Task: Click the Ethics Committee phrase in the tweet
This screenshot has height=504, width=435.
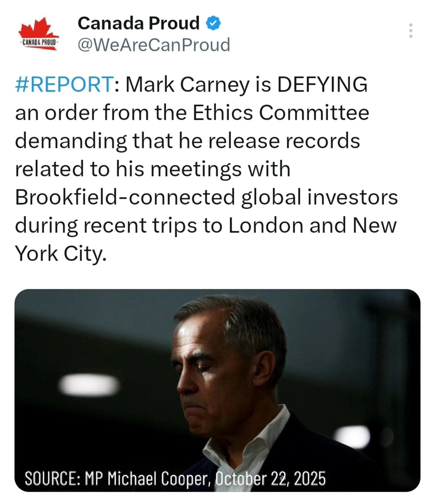Action: coord(281,113)
